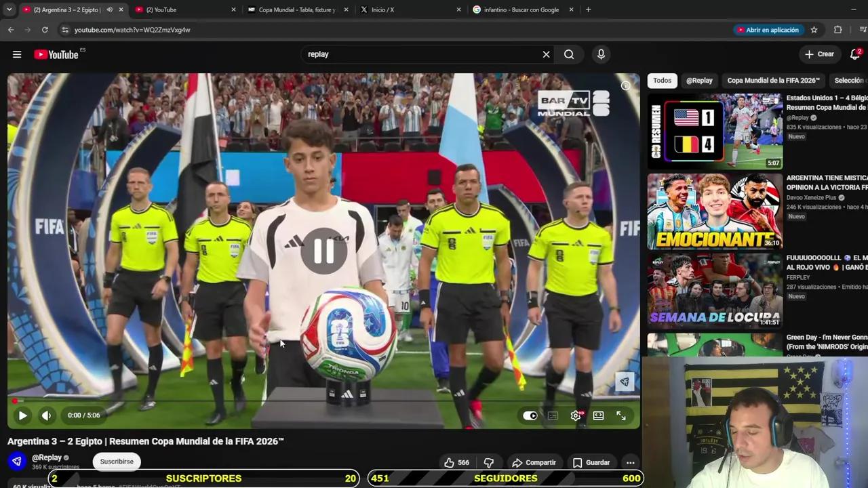Switch to theater mode
Viewport: 868px width, 488px height.
(598, 415)
